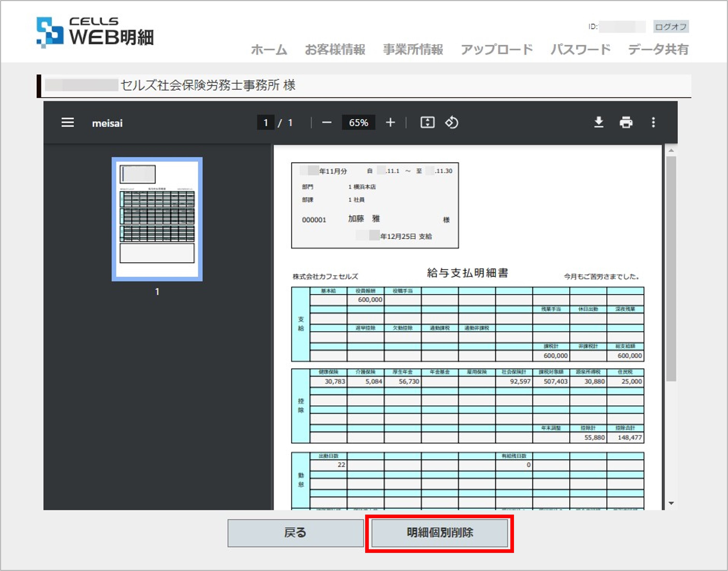The image size is (728, 571).
Task: Rotate the PDF page
Action: tap(451, 123)
